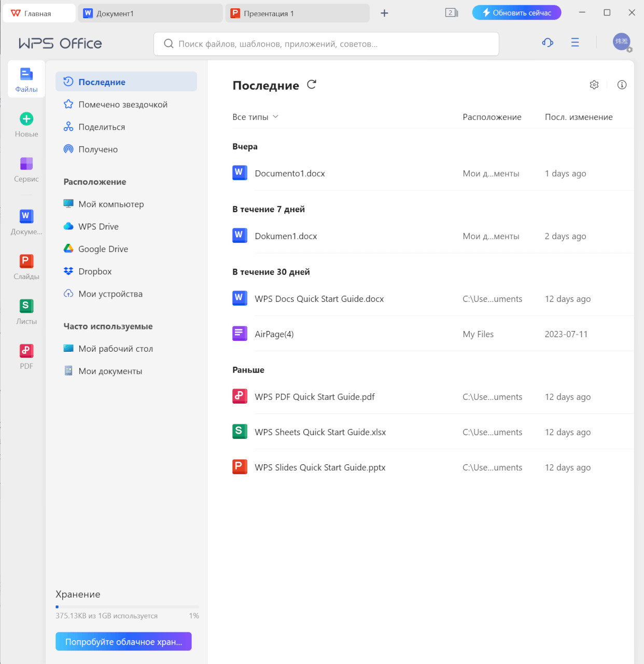Show open window overview with the 2 button
The height and width of the screenshot is (664, 644).
tap(451, 12)
